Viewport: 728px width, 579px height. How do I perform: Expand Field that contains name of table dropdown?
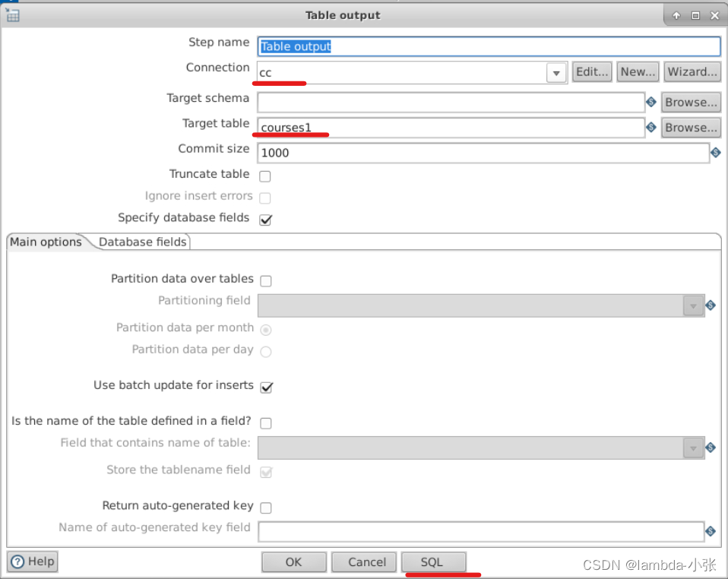click(x=693, y=448)
